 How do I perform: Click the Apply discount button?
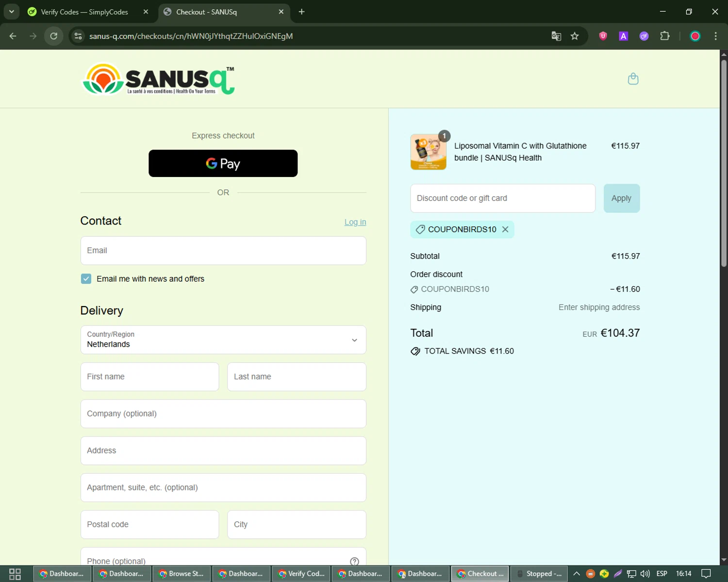click(621, 198)
